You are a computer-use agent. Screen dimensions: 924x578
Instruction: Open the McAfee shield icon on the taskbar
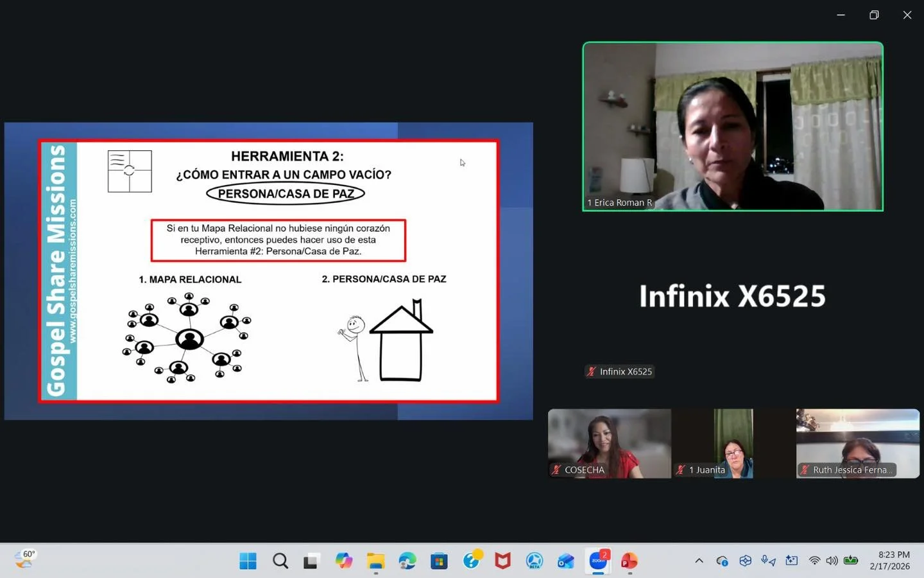[x=502, y=561]
